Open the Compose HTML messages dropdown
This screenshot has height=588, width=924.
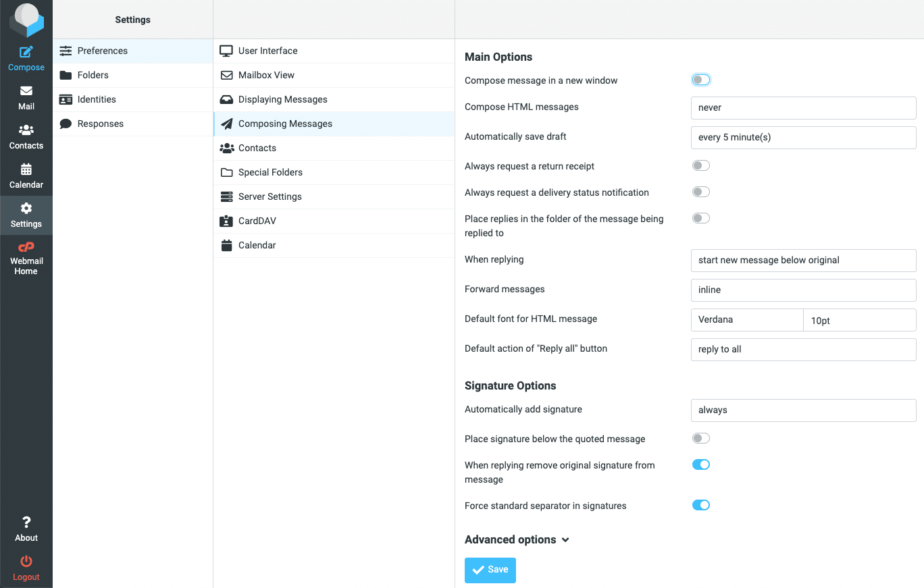pyautogui.click(x=802, y=108)
